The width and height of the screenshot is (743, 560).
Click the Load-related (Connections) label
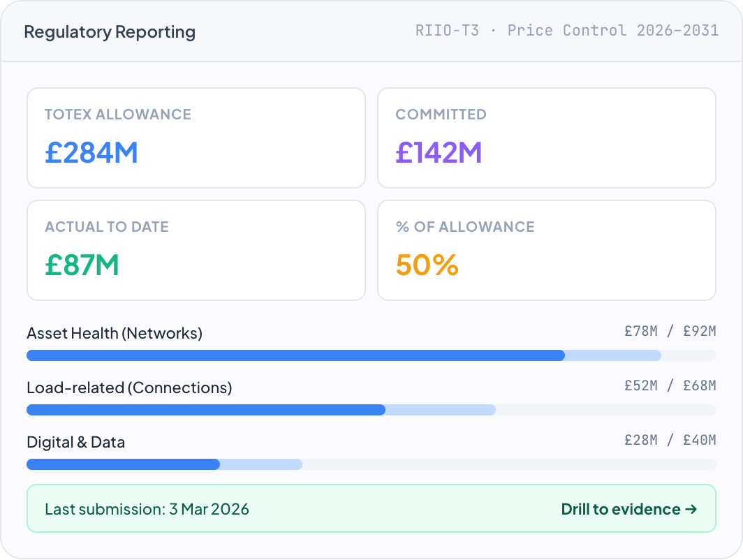point(129,388)
